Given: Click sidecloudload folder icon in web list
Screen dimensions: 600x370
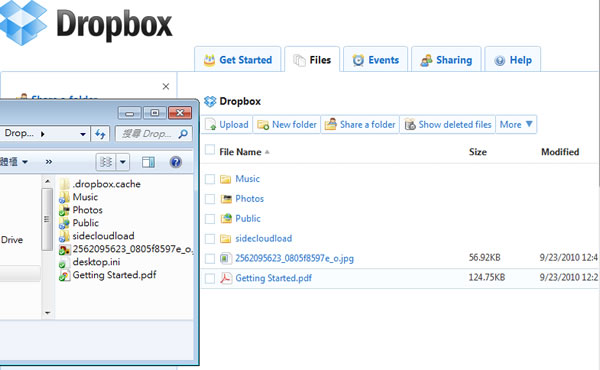Looking at the screenshot, I should (225, 239).
